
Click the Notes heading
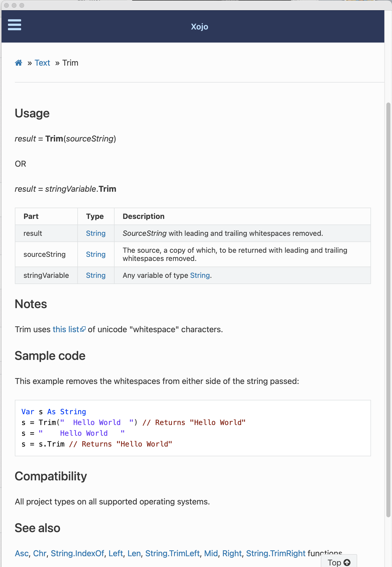coord(31,304)
